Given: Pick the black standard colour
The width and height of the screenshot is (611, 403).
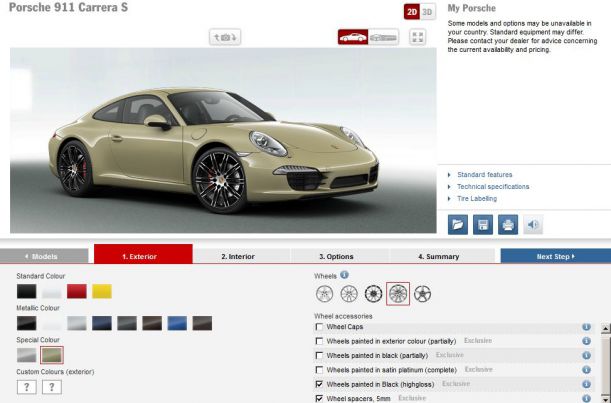Looking at the screenshot, I should click(26, 291).
